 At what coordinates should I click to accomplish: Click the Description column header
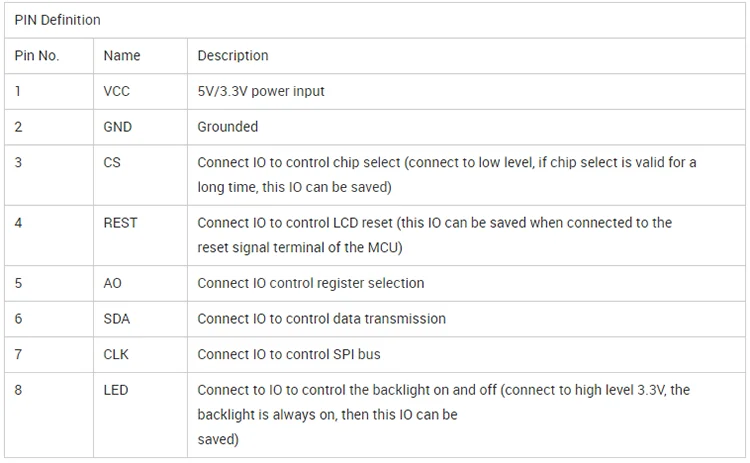233,56
